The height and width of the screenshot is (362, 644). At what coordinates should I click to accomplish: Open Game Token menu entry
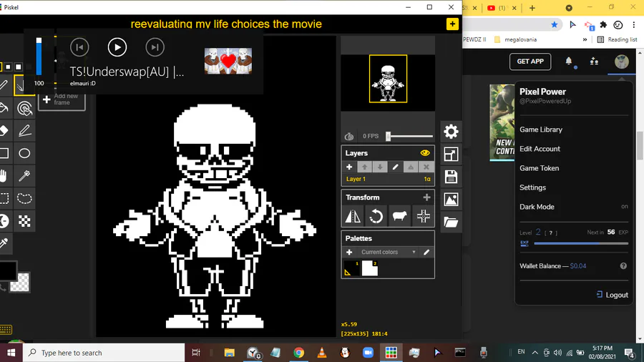[539, 168]
